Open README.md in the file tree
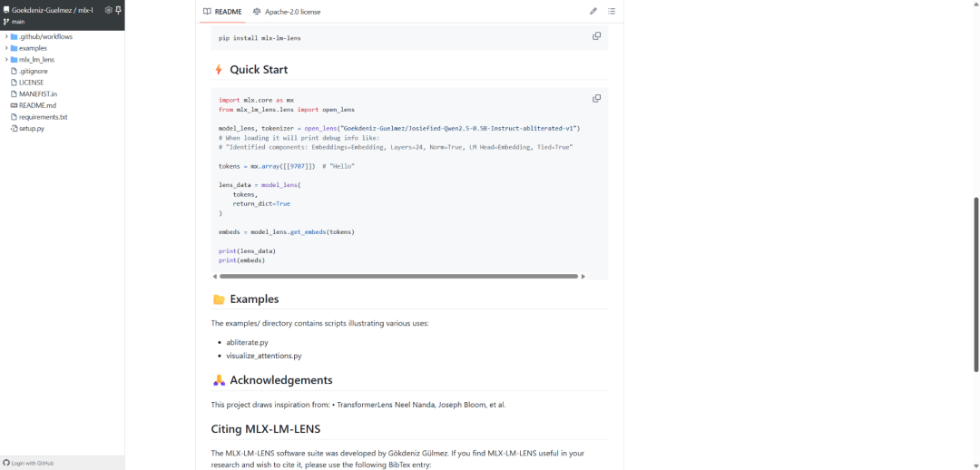Screen dimensions: 980x470 [37, 105]
